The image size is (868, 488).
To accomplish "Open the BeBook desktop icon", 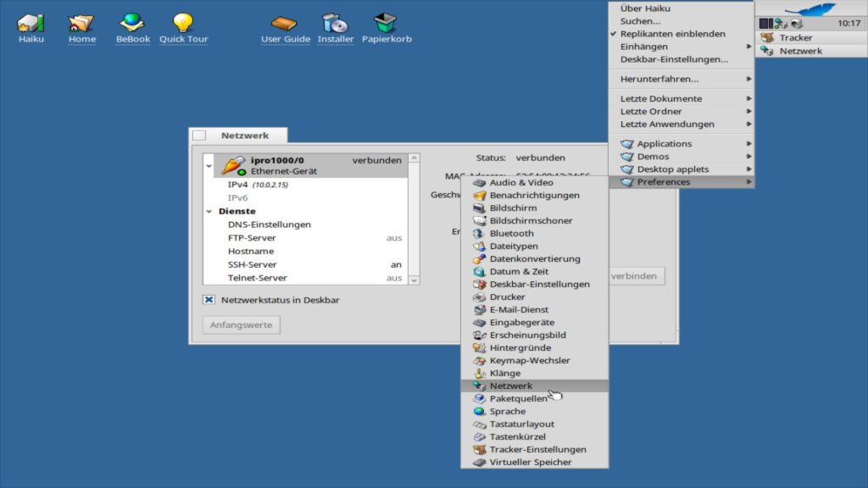I will 133,28.
